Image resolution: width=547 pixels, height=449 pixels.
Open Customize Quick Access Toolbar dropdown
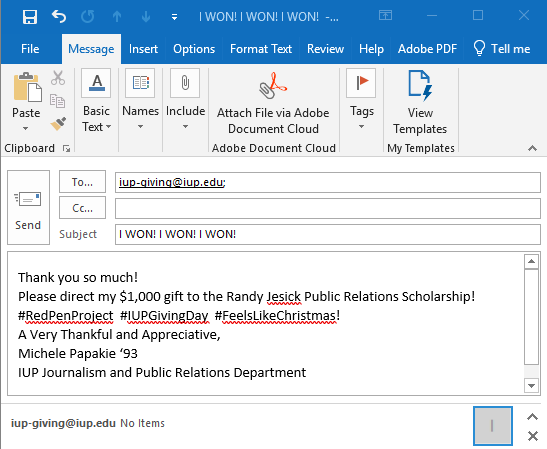point(174,17)
